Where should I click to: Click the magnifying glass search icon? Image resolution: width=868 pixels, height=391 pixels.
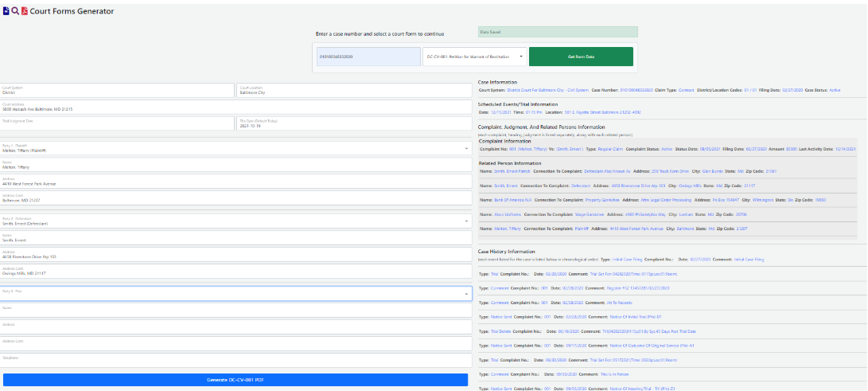[x=15, y=11]
